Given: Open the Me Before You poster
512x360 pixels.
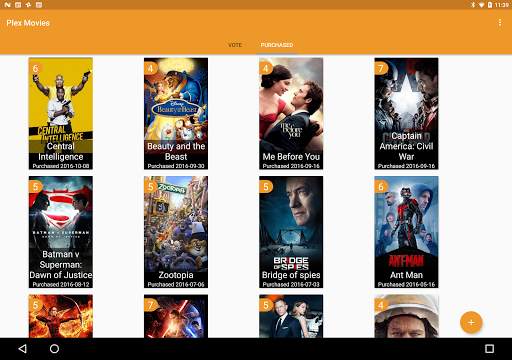Looking at the screenshot, I should [x=291, y=114].
